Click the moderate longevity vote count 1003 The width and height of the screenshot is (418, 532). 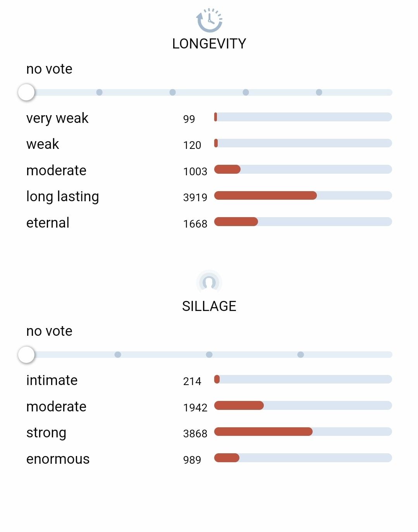pos(195,171)
